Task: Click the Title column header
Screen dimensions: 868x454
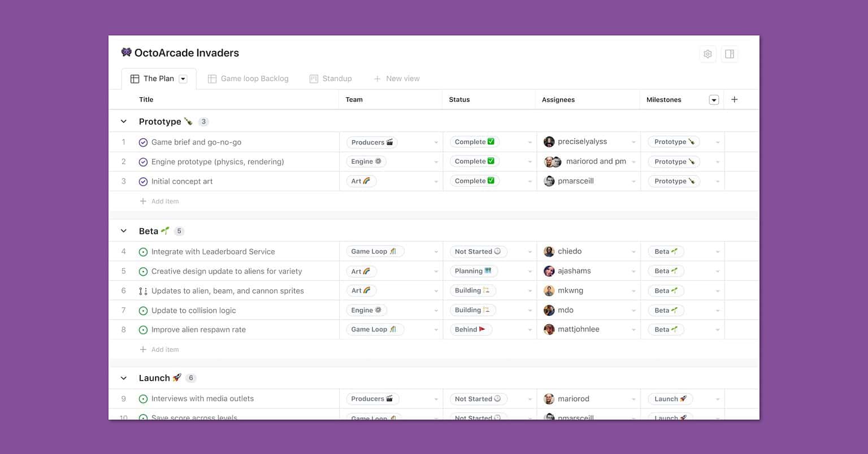Action: (x=146, y=99)
